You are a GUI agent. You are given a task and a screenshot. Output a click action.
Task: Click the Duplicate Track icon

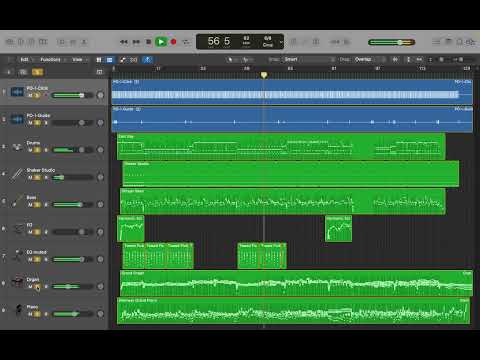pyautogui.click(x=23, y=72)
